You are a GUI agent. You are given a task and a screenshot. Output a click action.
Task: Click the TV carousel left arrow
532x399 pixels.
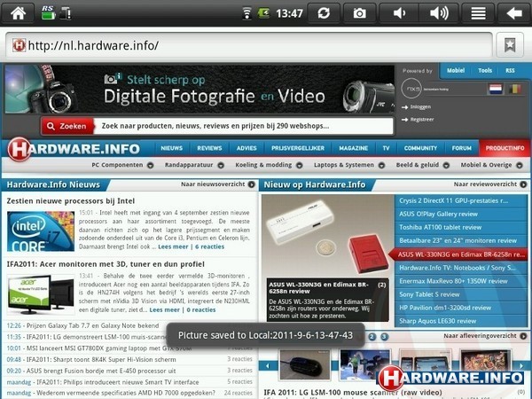(268, 366)
